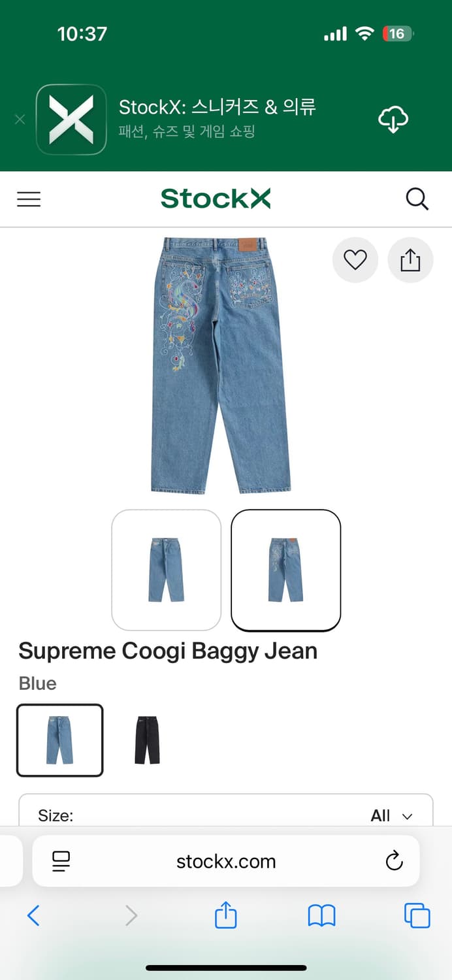Reload the page in the address bar
Image resolution: width=452 pixels, height=980 pixels.
pos(394,860)
